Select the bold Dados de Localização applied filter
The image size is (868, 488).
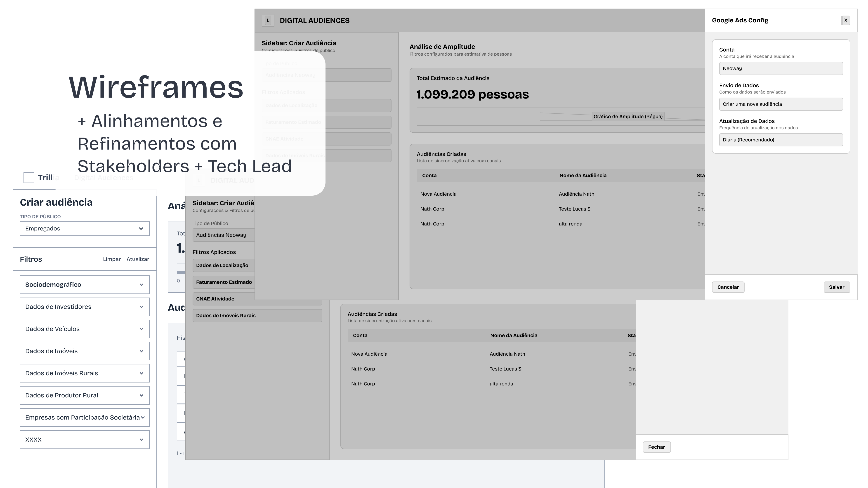223,265
